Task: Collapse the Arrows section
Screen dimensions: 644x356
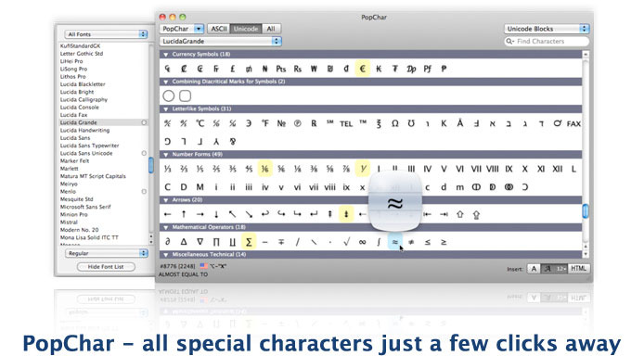Action: [166, 200]
